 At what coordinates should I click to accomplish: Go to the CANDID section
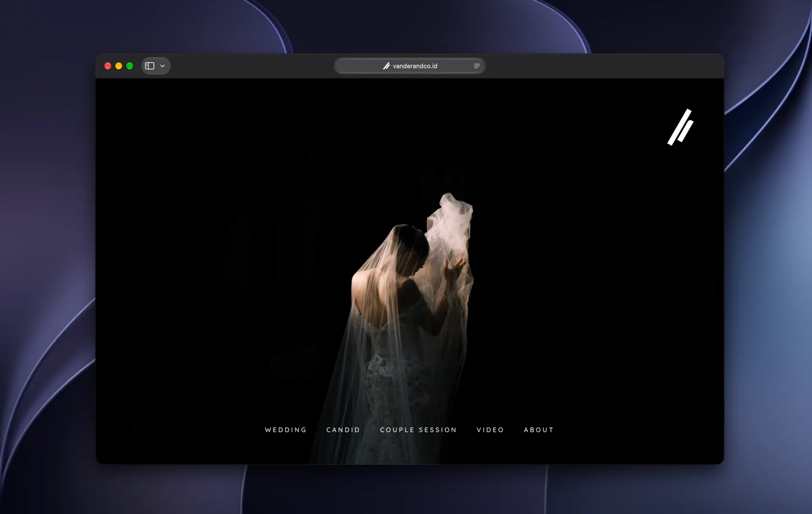[343, 430]
